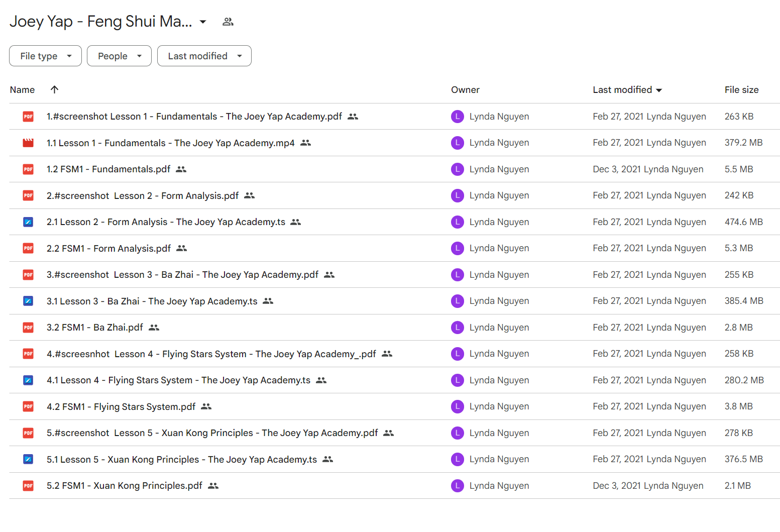Select 2.2 FSM1 - Form Analysis.pdf
This screenshot has height=532, width=780.
pyautogui.click(x=109, y=248)
